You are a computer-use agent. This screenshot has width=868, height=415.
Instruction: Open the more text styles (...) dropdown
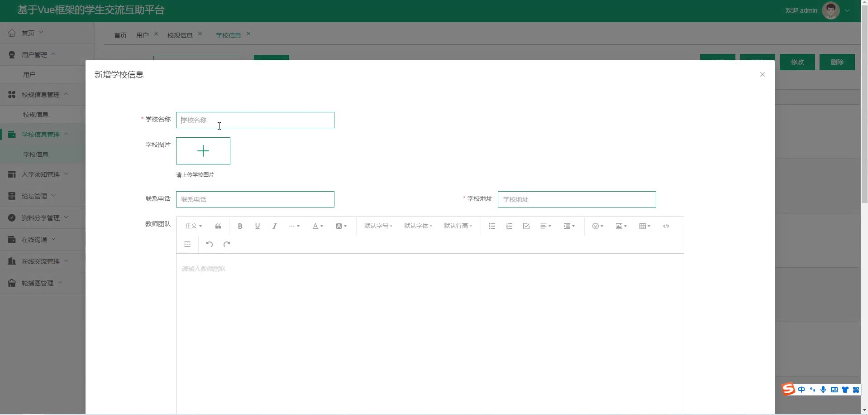pyautogui.click(x=294, y=226)
